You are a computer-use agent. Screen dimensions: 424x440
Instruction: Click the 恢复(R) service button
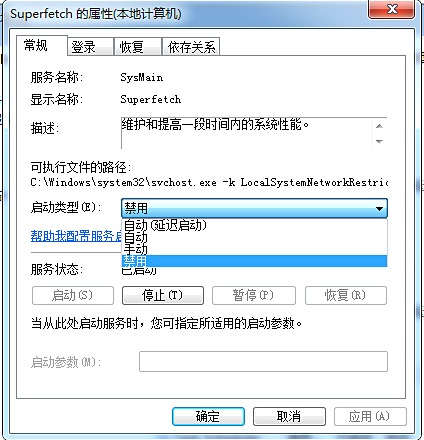pyautogui.click(x=346, y=295)
